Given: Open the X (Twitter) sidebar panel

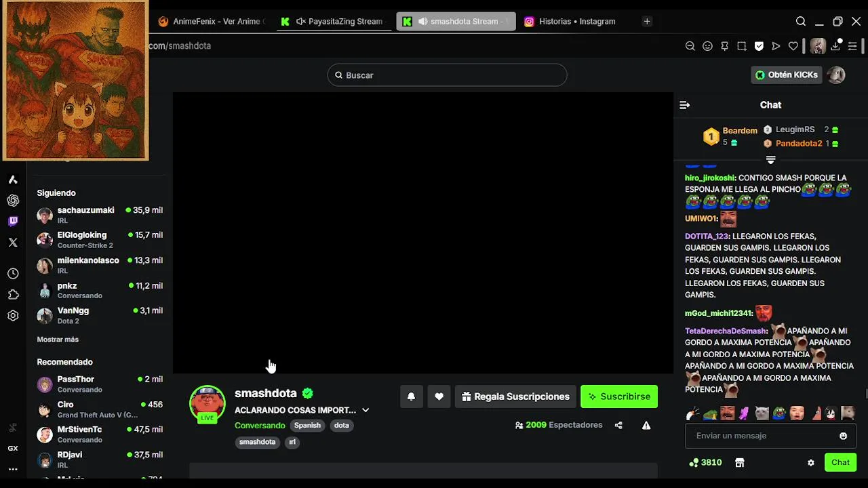Looking at the screenshot, I should pos(13,242).
